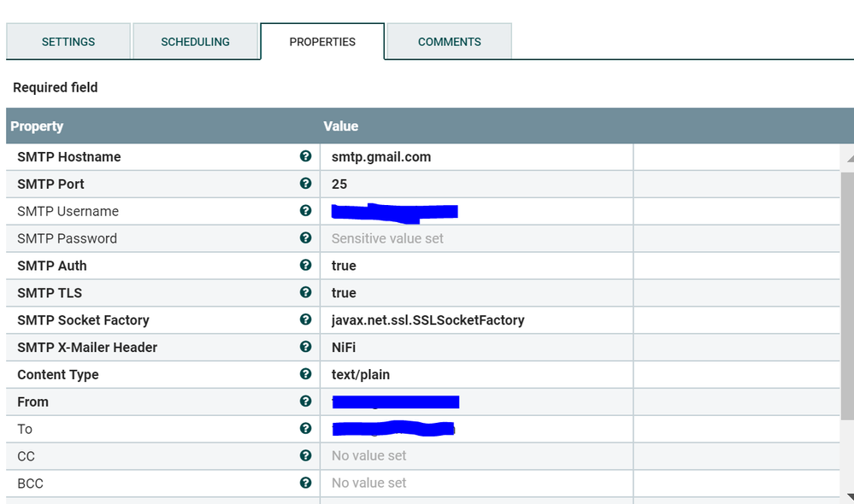Viewport: 854px width, 504px height.
Task: Open the SMTP TLS help icon
Action: (x=305, y=292)
